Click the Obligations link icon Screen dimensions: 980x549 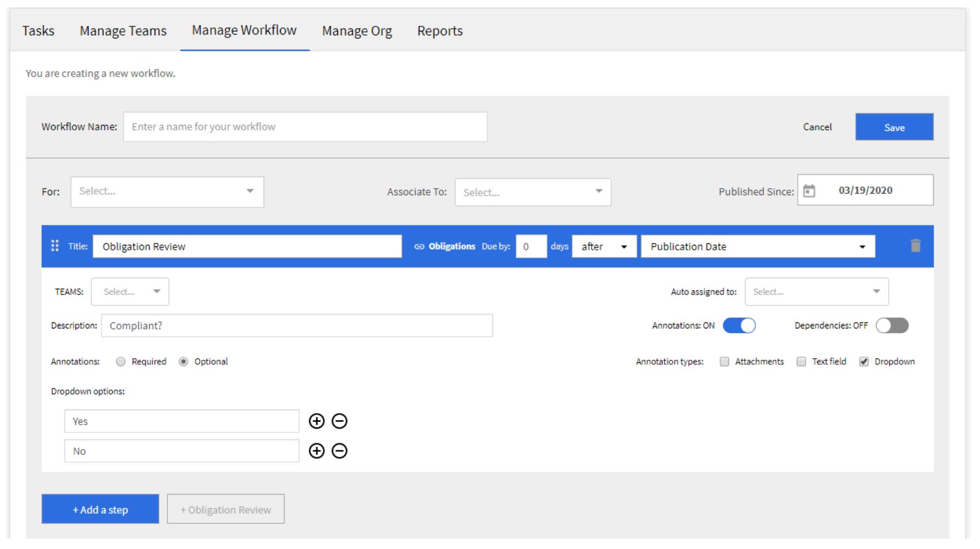pyautogui.click(x=419, y=246)
